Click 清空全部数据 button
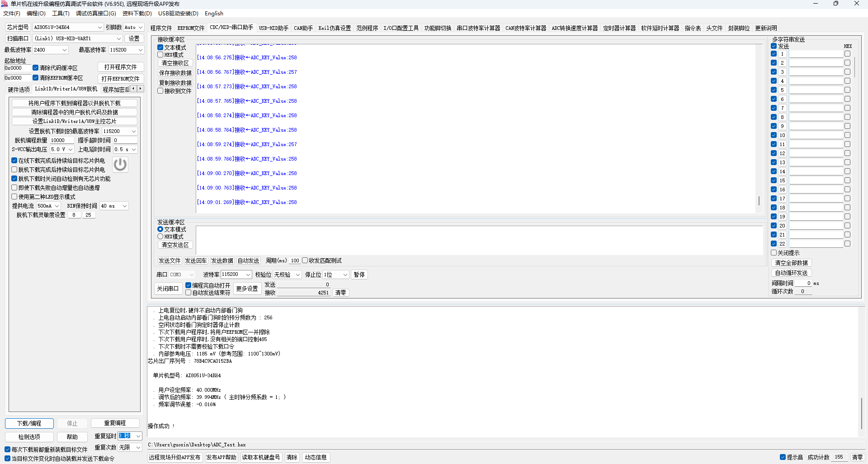 (792, 263)
